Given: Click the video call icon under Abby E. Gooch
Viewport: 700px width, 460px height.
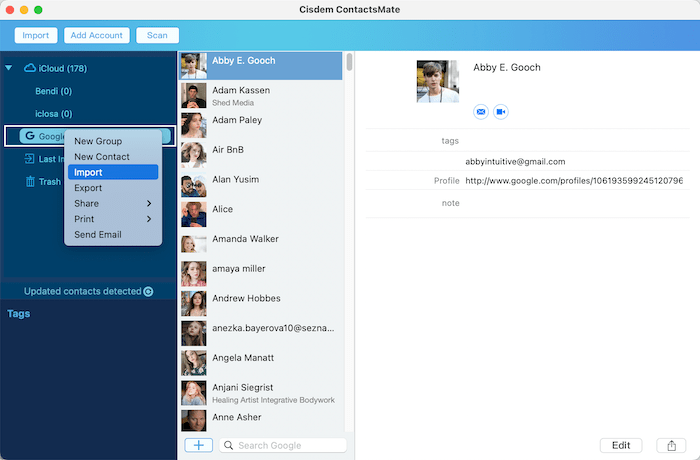Looking at the screenshot, I should [x=500, y=112].
